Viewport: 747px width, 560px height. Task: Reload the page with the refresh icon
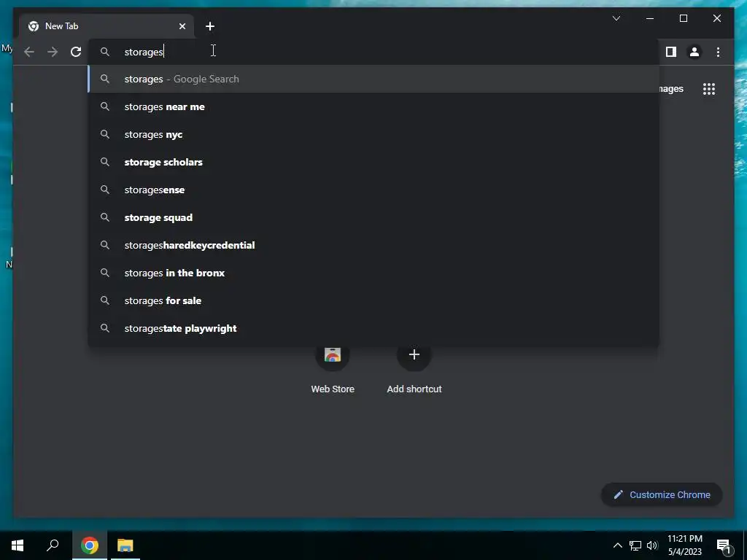[x=76, y=52]
